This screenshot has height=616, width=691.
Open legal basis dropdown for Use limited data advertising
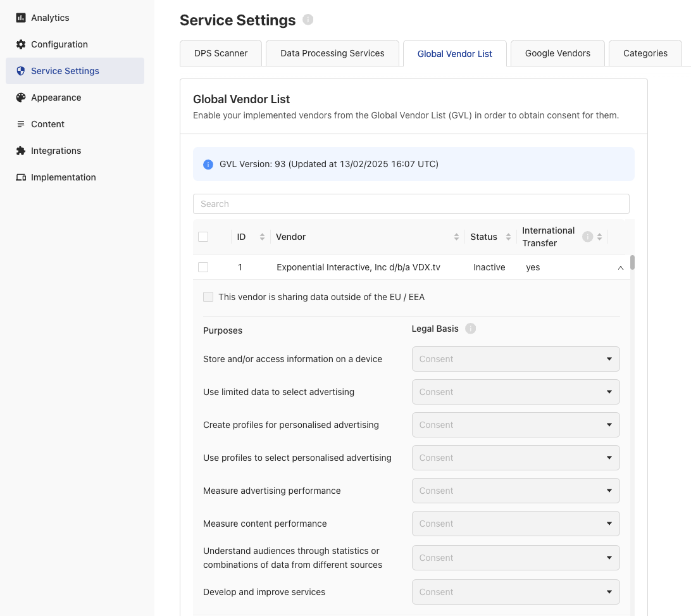click(x=516, y=392)
